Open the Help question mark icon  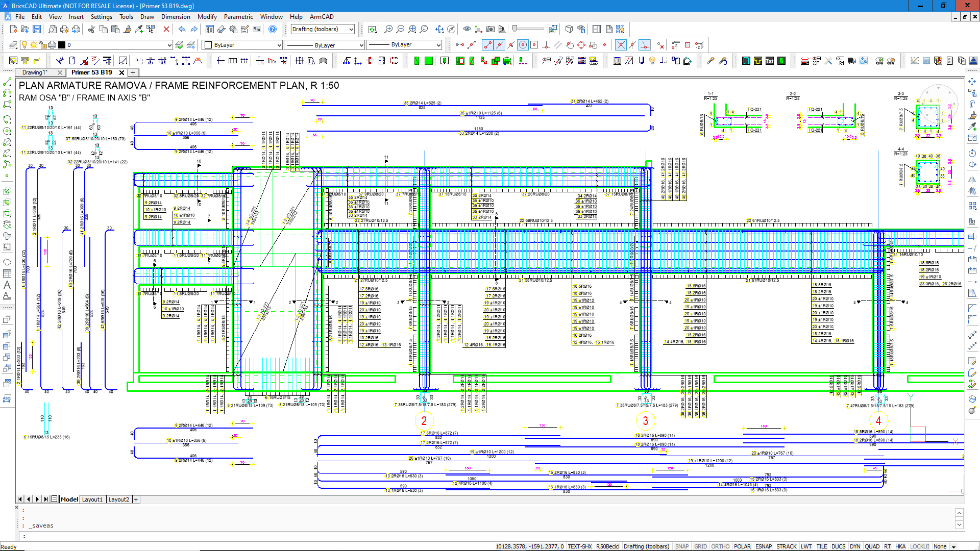pos(273,30)
